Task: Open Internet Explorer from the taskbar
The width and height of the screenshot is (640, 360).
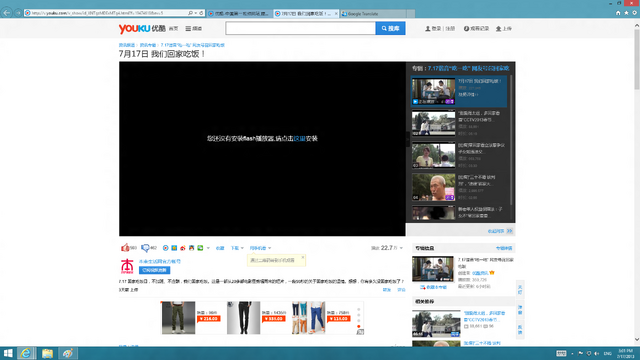Action: pyautogui.click(x=26, y=353)
